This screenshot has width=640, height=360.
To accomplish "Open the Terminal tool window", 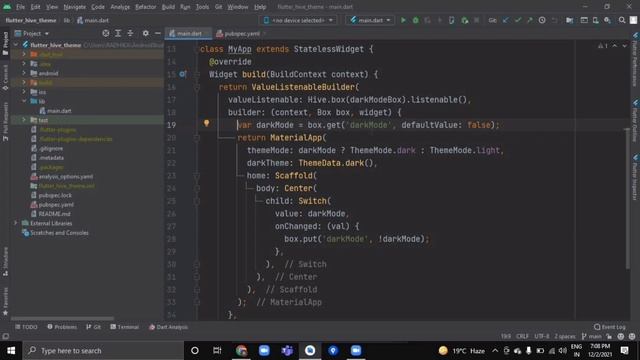I will (x=124, y=327).
